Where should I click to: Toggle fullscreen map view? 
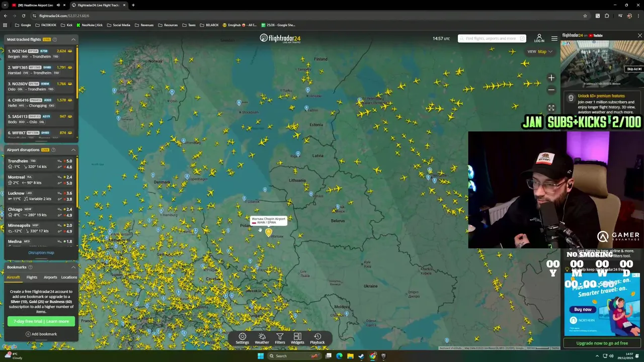[551, 108]
